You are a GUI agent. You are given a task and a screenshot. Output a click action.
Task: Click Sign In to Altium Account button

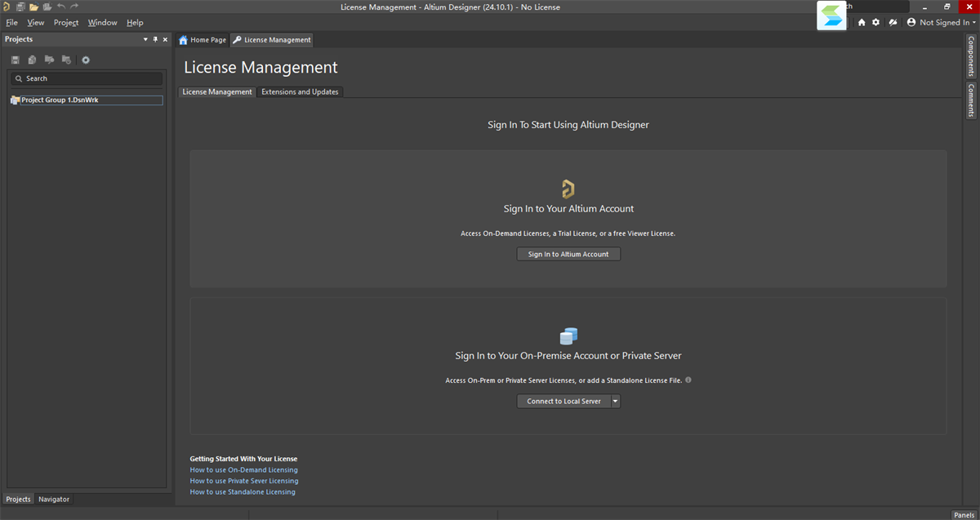coord(568,254)
